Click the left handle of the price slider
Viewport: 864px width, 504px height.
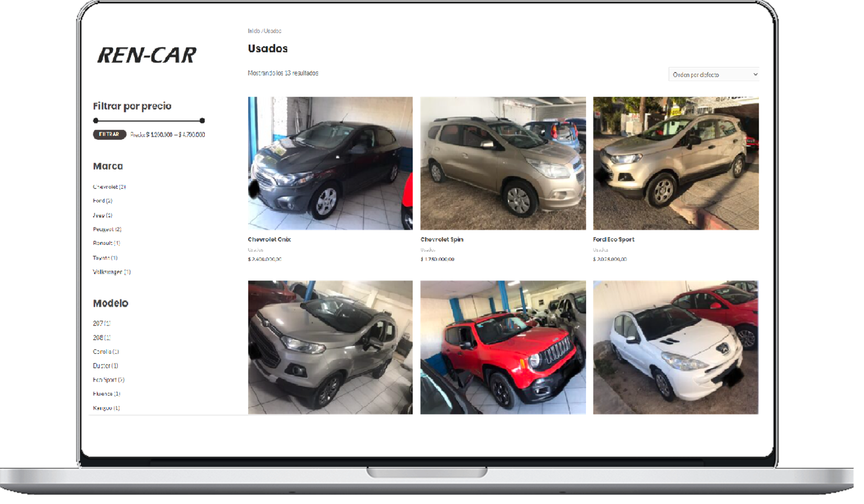96,120
